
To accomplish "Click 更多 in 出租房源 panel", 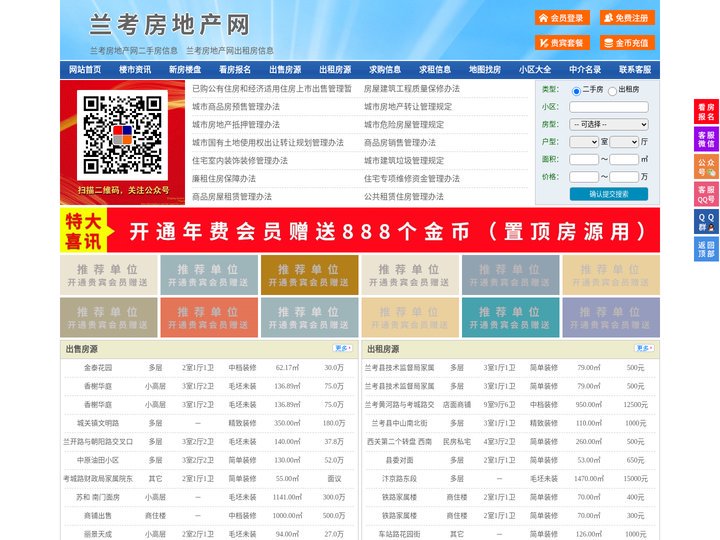I will click(644, 349).
